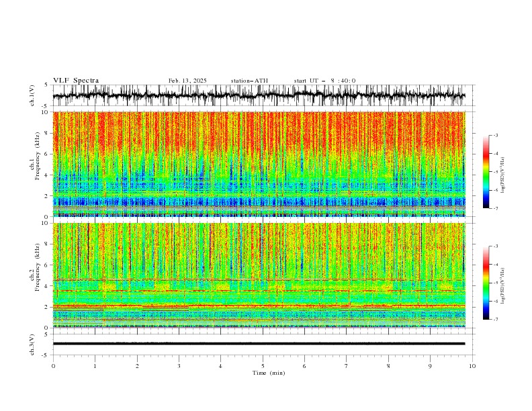Click the ch.2 colorbar "log(PSD)(V²/Hz)" label
The image size is (532, 411).
[502, 286]
